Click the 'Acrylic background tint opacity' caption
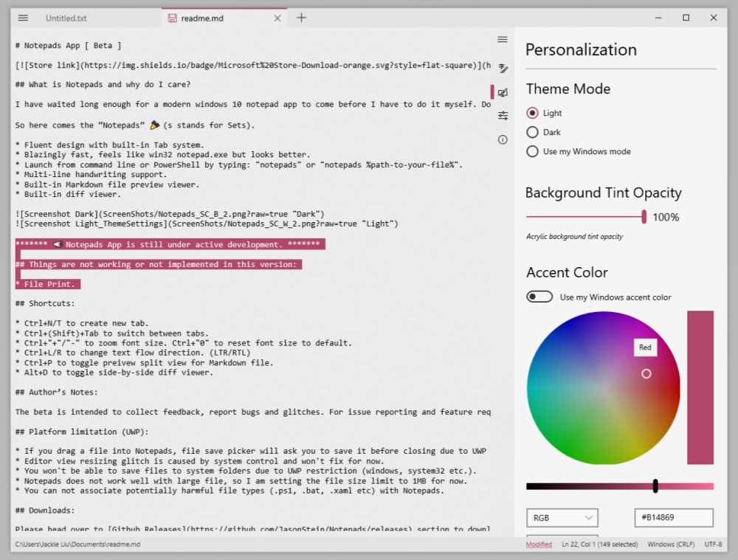The height and width of the screenshot is (560, 738). [574, 236]
